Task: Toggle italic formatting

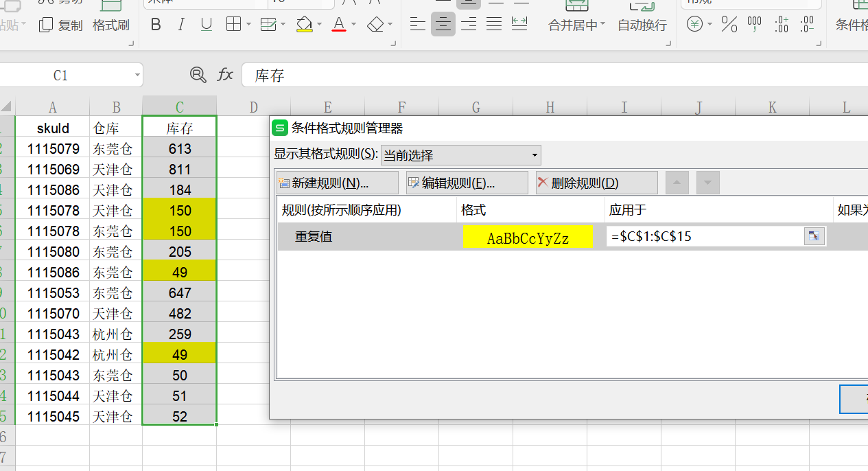Action: click(181, 25)
